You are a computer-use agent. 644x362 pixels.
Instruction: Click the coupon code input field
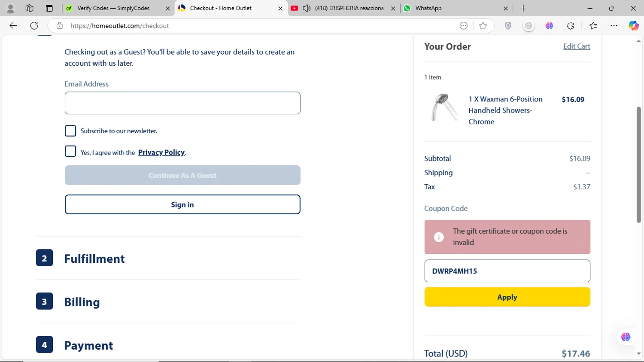point(507,271)
